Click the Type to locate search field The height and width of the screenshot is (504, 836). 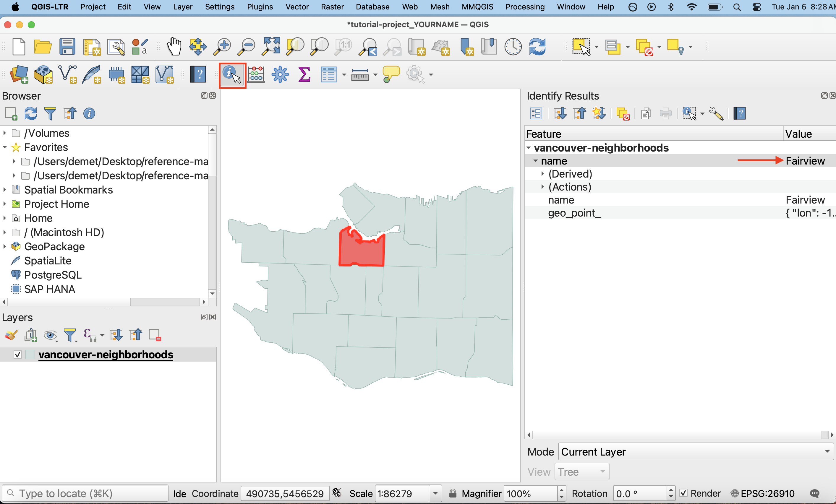pyautogui.click(x=85, y=493)
